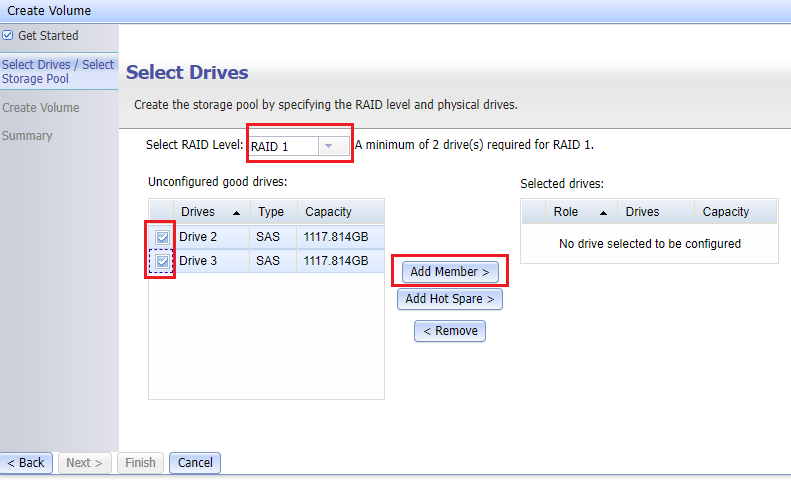Click the Next button

pos(84,463)
